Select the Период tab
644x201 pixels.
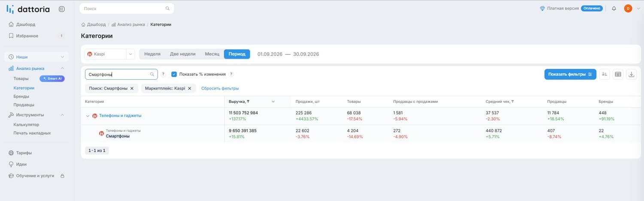pyautogui.click(x=237, y=54)
